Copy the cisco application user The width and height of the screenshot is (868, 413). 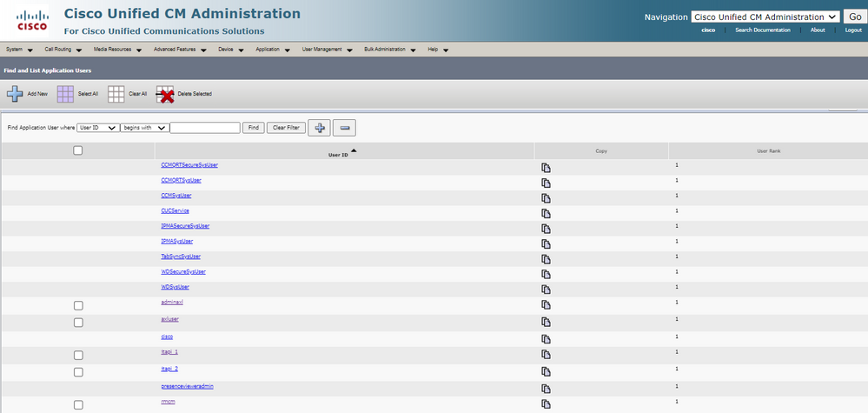pyautogui.click(x=546, y=339)
